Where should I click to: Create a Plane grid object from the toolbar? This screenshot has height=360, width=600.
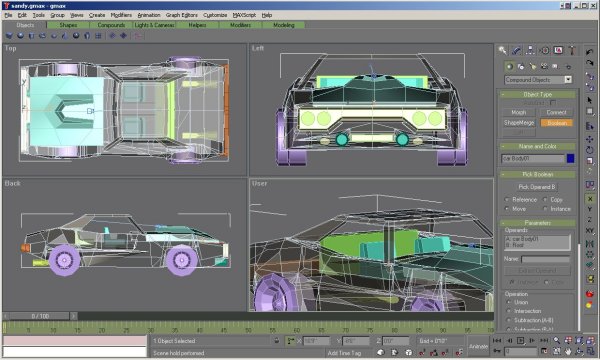point(98,36)
